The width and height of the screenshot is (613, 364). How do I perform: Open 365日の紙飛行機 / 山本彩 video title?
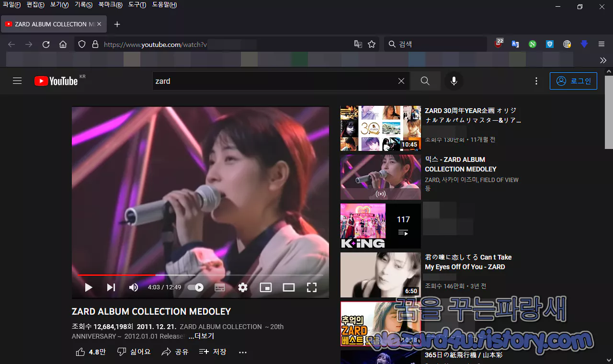(x=464, y=355)
